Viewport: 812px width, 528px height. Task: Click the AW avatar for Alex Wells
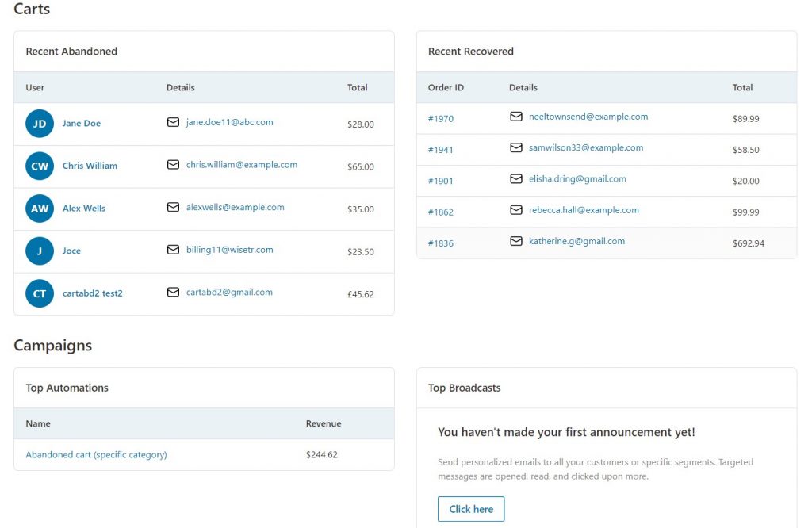click(x=40, y=209)
